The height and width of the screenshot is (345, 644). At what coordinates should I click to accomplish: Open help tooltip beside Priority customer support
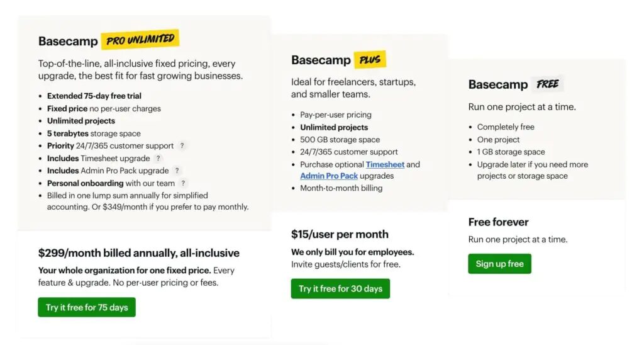(182, 145)
